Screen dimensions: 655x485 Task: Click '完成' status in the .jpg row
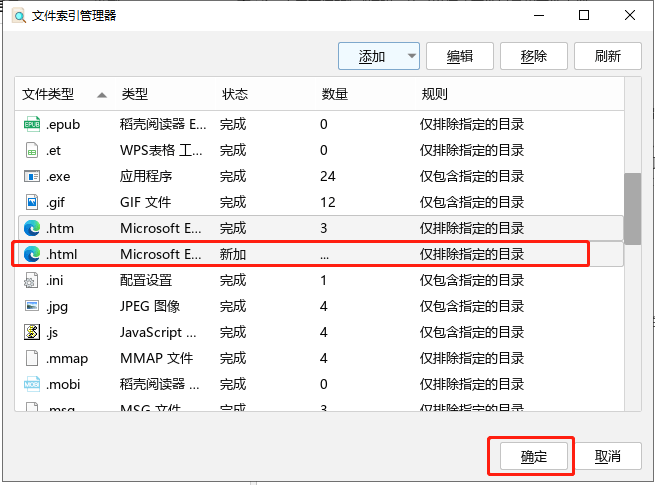tap(233, 306)
